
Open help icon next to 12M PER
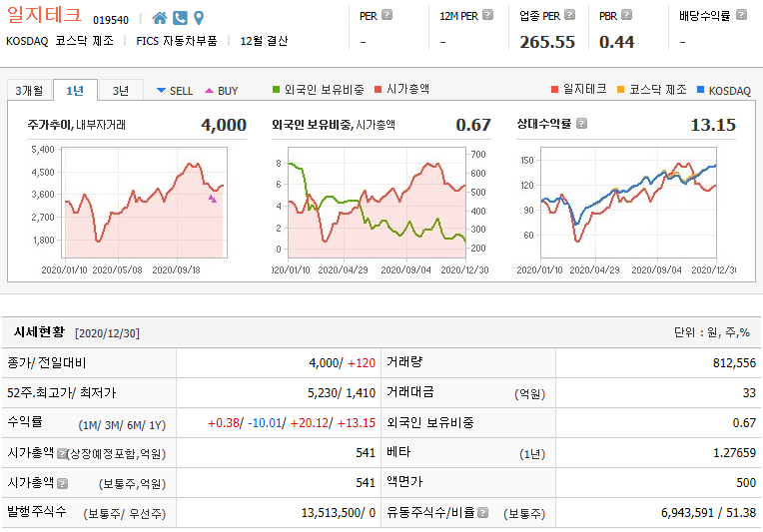click(487, 15)
